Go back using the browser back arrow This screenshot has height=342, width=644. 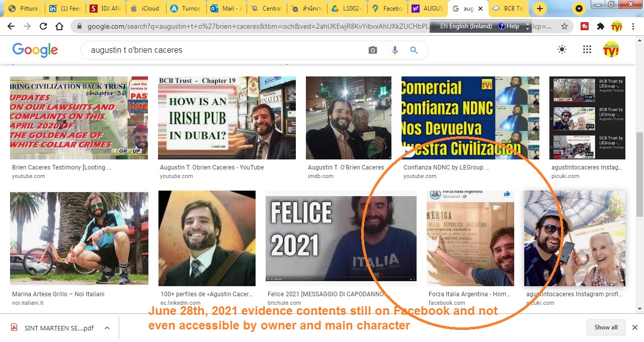click(x=11, y=26)
